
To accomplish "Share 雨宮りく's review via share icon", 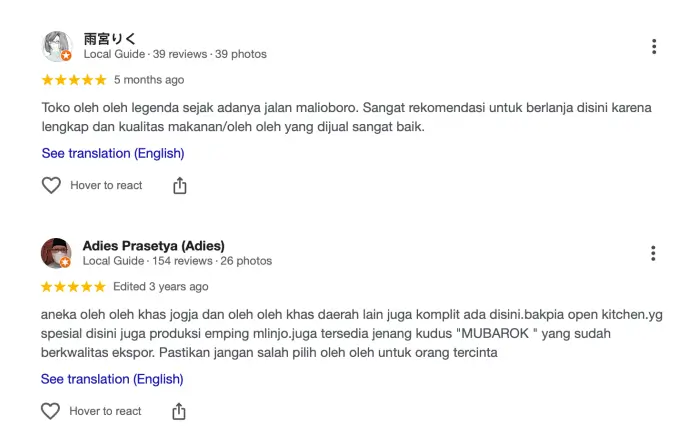I will (x=180, y=185).
